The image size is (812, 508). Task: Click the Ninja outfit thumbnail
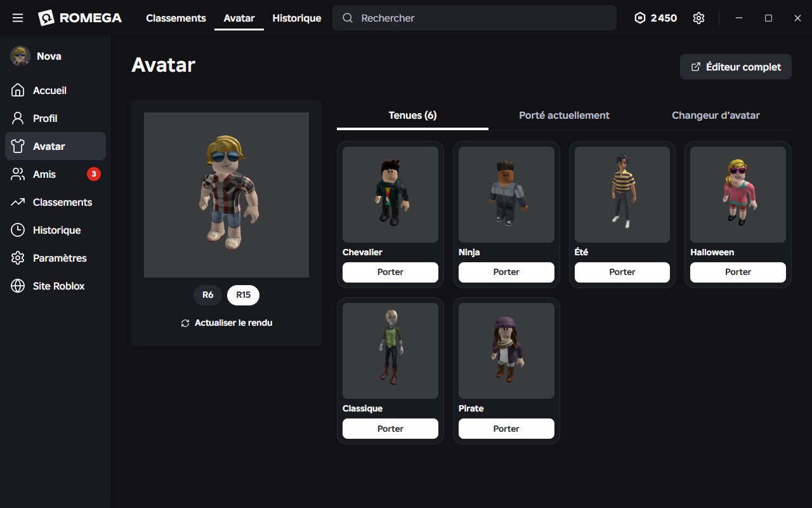point(506,194)
